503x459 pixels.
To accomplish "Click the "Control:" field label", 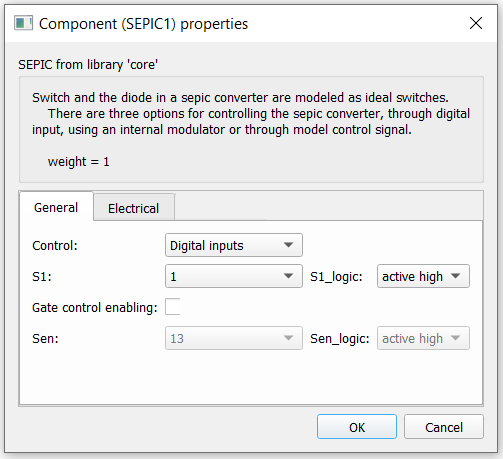I will (55, 246).
